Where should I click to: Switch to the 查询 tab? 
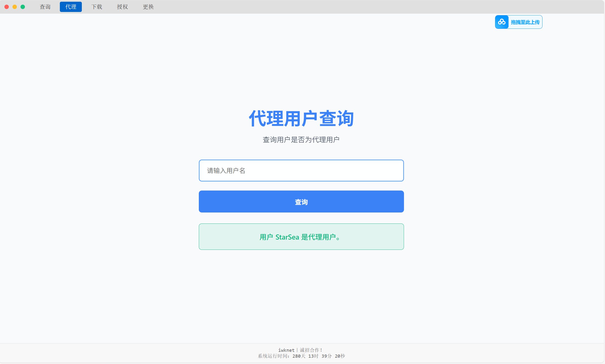coord(45,7)
